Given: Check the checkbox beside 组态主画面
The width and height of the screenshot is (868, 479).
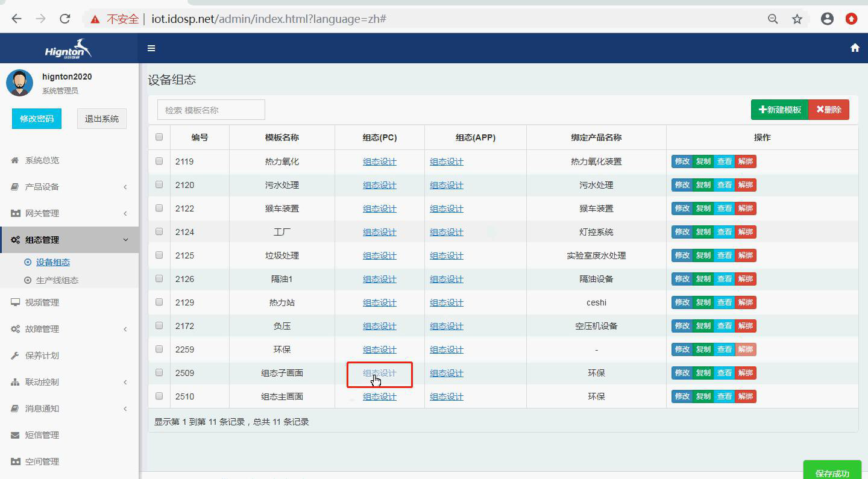Looking at the screenshot, I should click(x=159, y=396).
